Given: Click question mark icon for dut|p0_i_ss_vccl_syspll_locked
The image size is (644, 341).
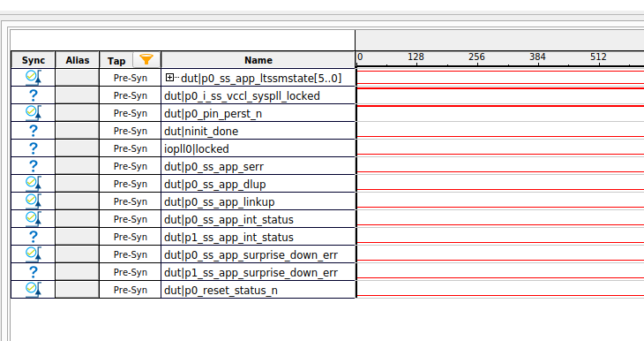Looking at the screenshot, I should point(33,95).
